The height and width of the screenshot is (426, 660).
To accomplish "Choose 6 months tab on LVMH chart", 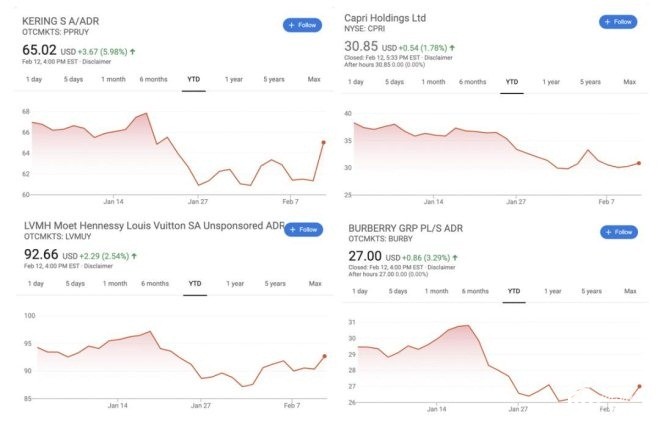I will click(x=155, y=283).
